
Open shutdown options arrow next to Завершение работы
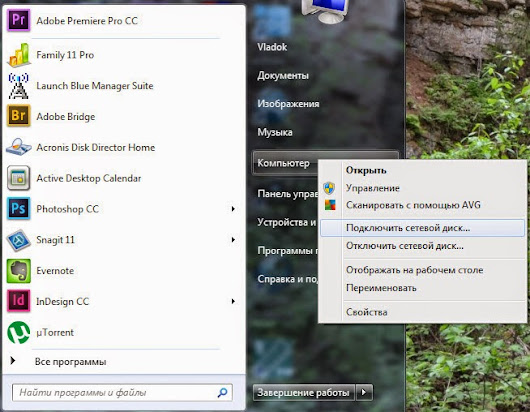pos(364,392)
